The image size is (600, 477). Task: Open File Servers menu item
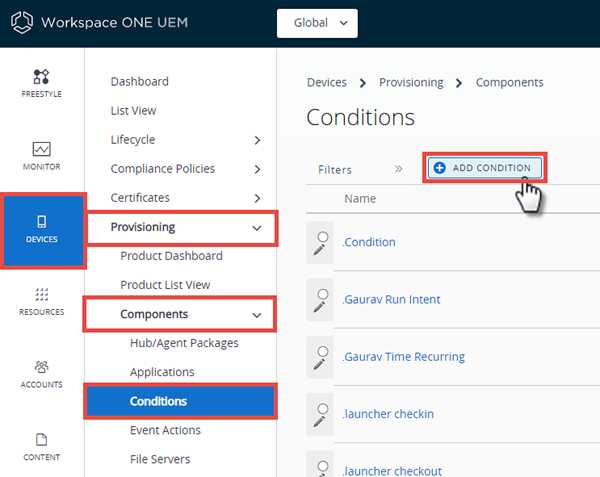160,459
